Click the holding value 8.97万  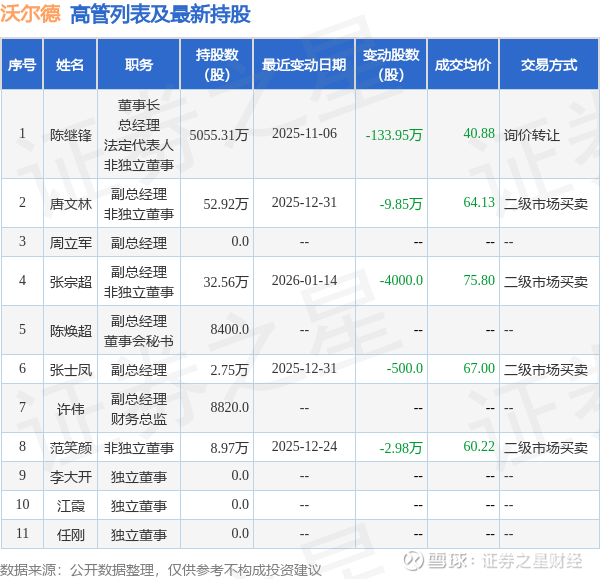click(x=229, y=448)
